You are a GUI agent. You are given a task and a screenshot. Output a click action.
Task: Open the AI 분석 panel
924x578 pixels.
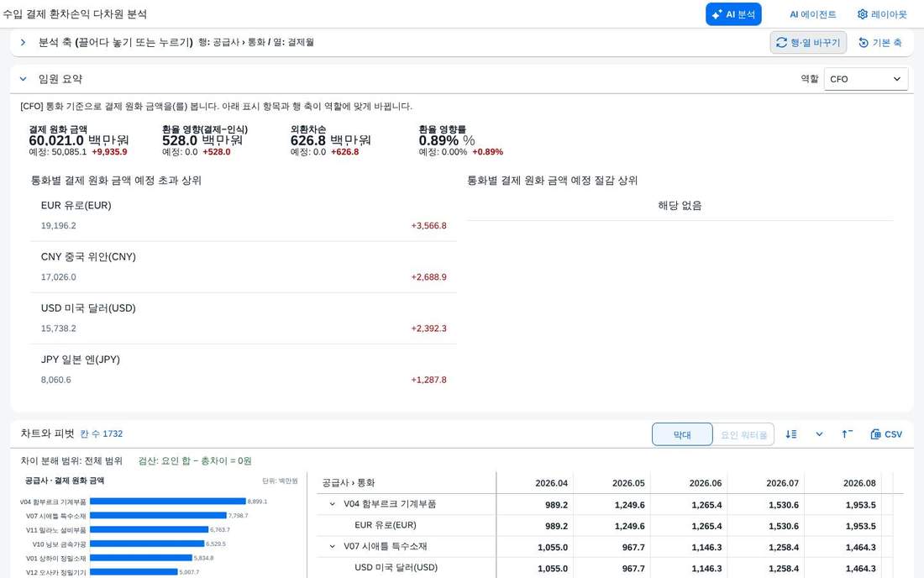click(733, 14)
